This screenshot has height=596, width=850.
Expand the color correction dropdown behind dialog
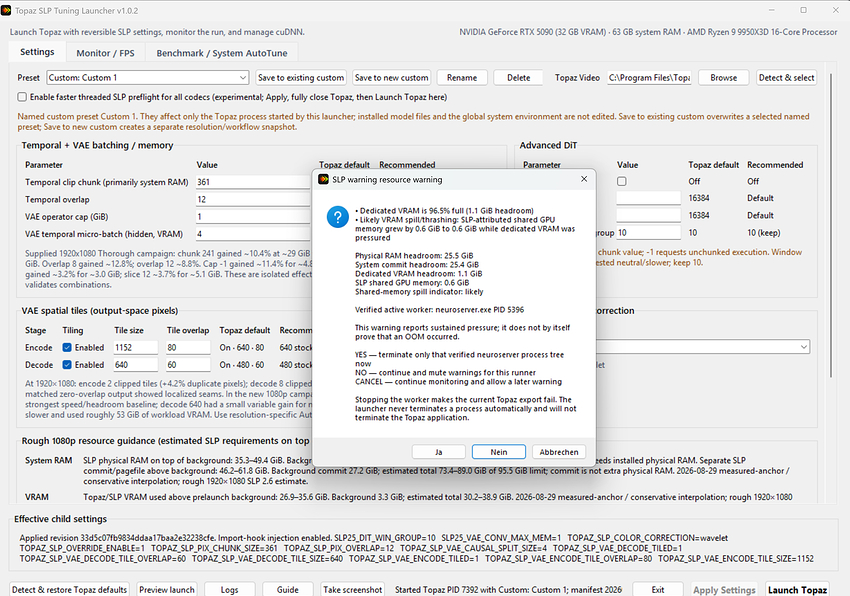coord(803,347)
